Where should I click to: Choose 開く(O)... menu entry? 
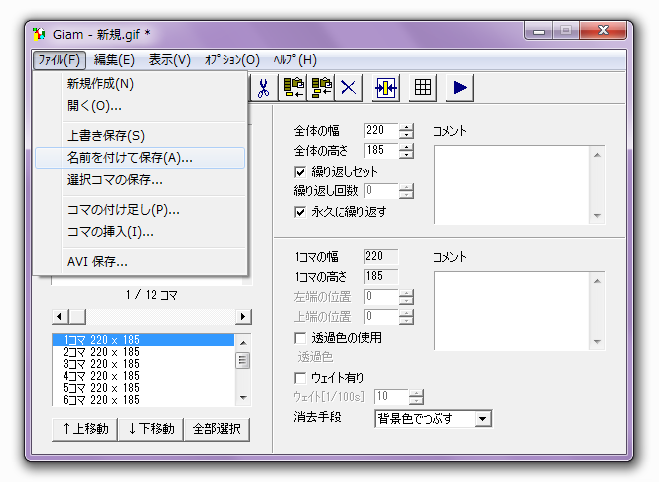(140, 106)
